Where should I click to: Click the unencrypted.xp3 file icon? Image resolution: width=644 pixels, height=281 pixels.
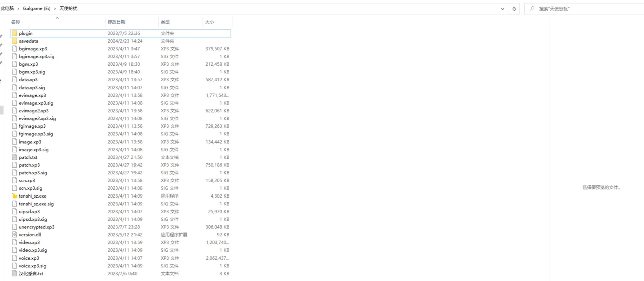(14, 227)
